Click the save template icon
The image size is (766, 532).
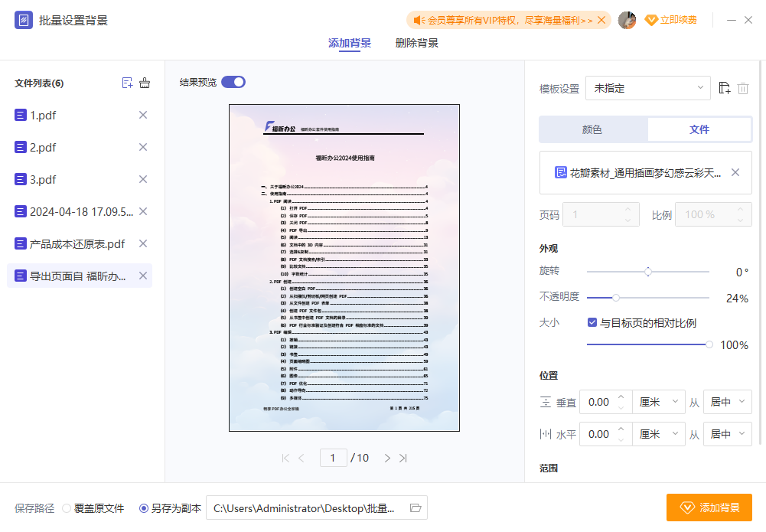click(725, 89)
